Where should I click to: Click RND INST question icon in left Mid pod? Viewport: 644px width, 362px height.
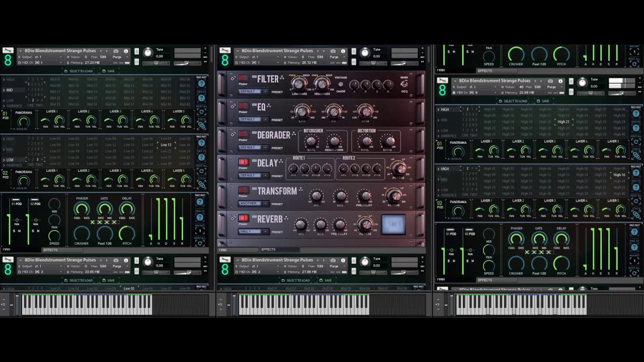point(201,84)
